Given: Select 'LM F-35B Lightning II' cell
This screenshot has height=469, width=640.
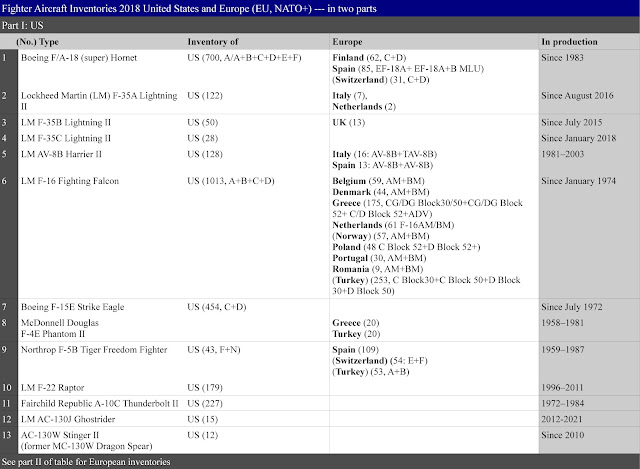Looking at the screenshot, I should coord(66,122).
